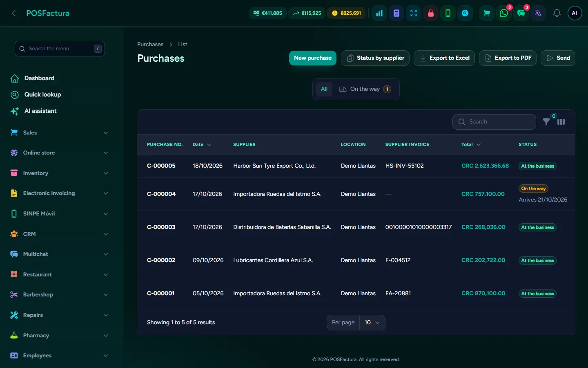
Task: Open Quick lookup in the sidebar
Action: coord(60,94)
